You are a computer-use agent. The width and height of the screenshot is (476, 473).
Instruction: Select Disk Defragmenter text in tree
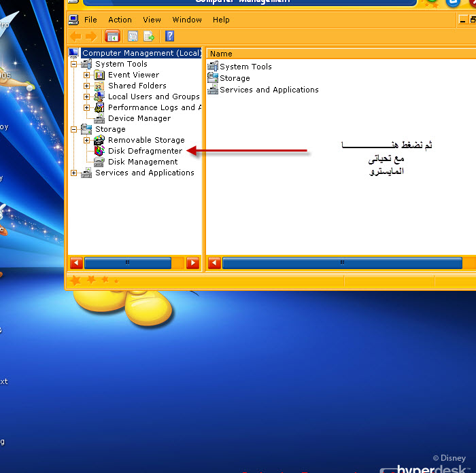pos(145,151)
